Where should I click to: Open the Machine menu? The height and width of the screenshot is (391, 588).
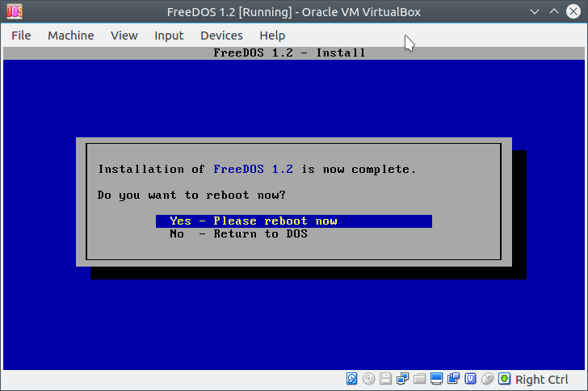[x=71, y=36]
